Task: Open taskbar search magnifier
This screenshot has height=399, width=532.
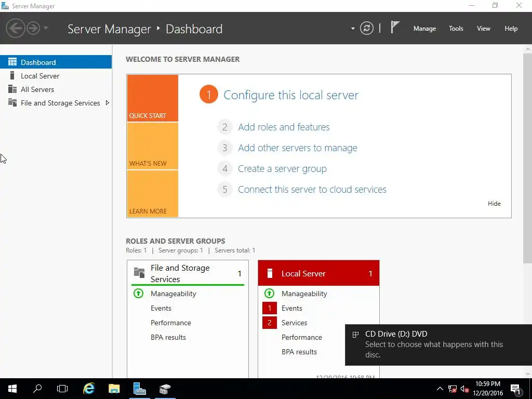Action: [x=37, y=389]
